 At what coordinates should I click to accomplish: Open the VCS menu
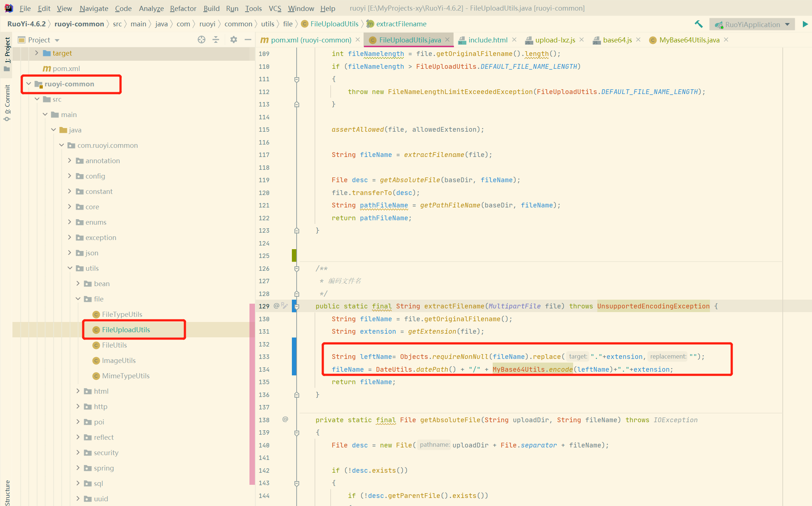coord(275,8)
